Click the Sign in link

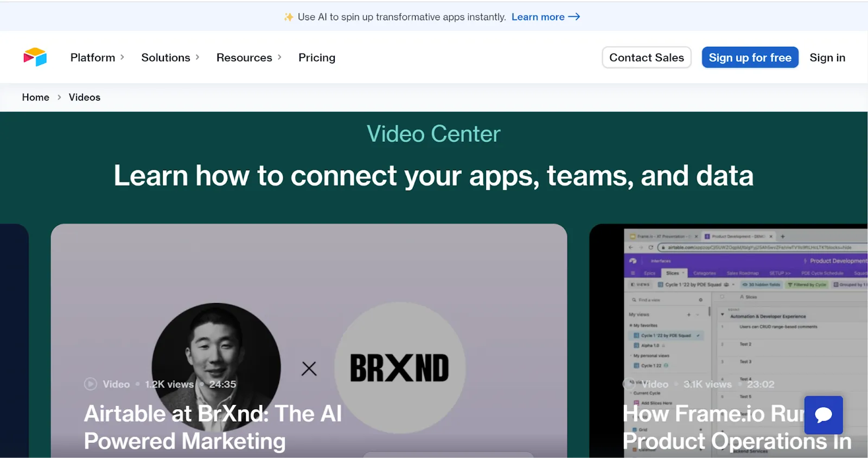coord(827,58)
